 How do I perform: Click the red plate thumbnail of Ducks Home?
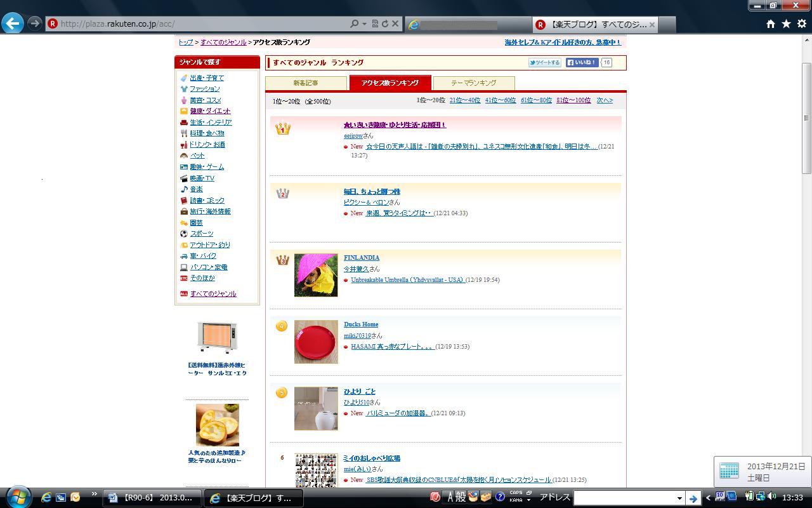[x=316, y=342]
